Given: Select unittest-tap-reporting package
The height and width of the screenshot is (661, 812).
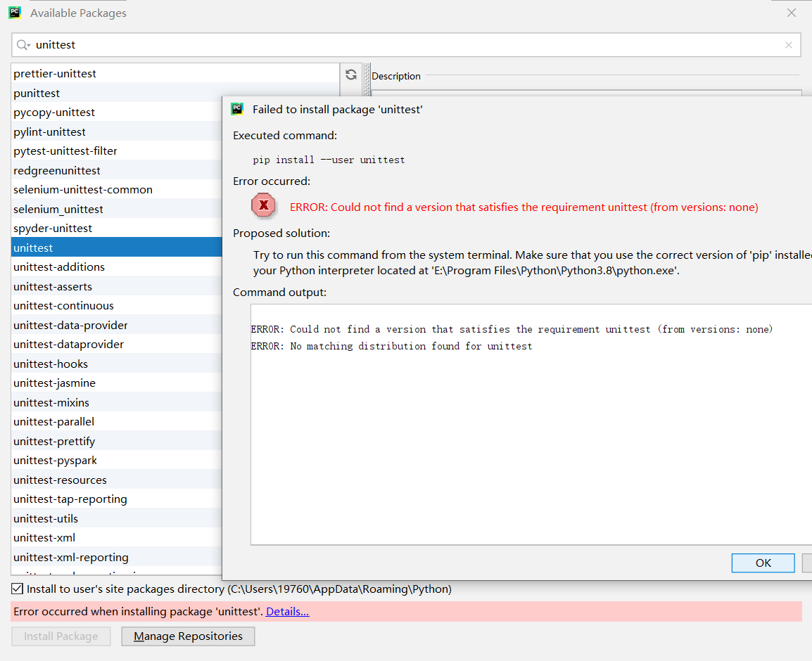Looking at the screenshot, I should [117, 499].
